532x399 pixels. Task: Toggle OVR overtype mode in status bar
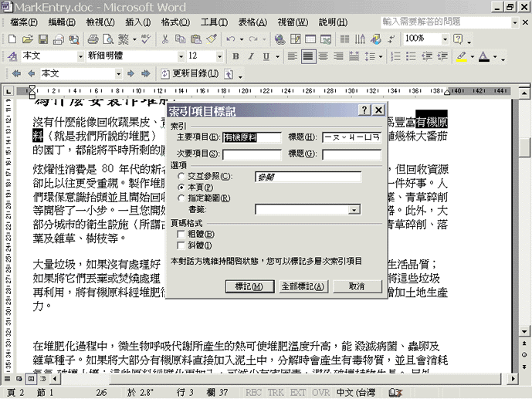[320, 393]
